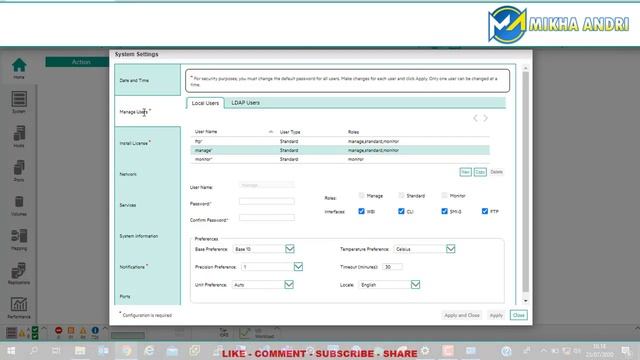Viewport: 640px width, 360px height.
Task: Click the Delete user button
Action: [496, 172]
